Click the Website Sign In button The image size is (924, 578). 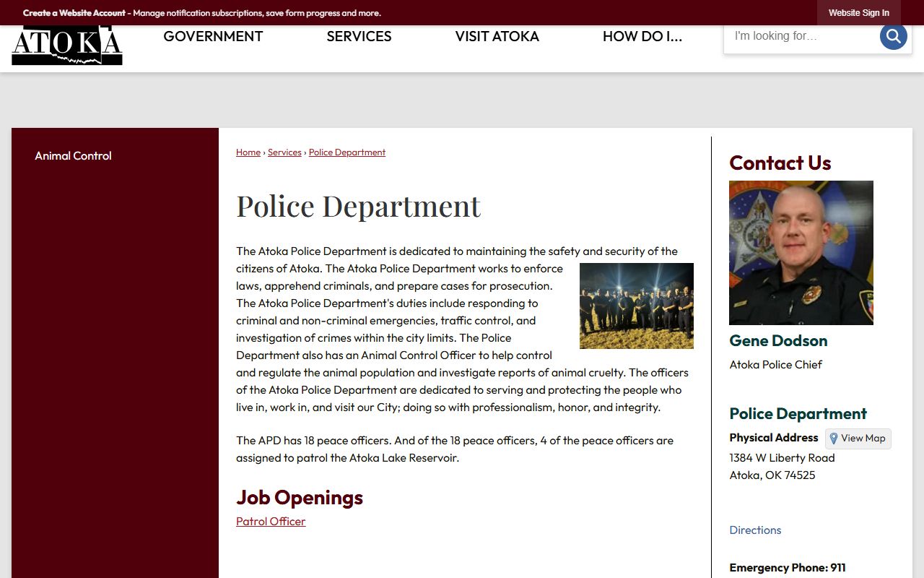pyautogui.click(x=858, y=13)
